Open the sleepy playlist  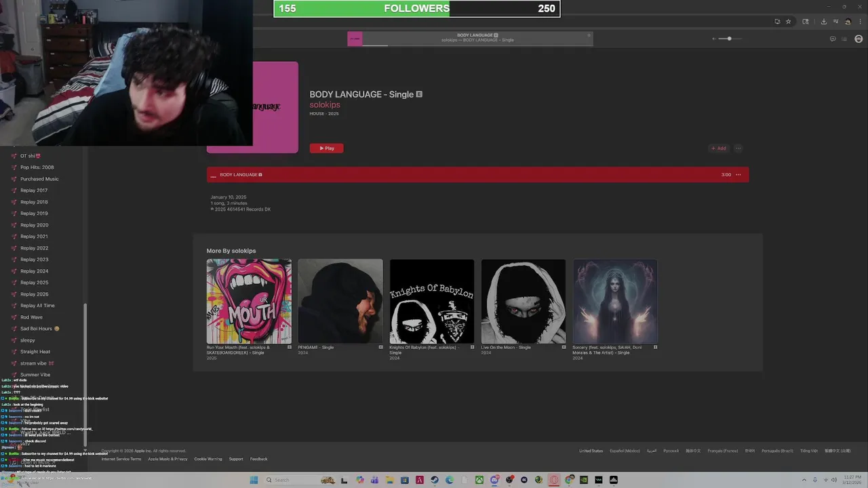click(28, 340)
